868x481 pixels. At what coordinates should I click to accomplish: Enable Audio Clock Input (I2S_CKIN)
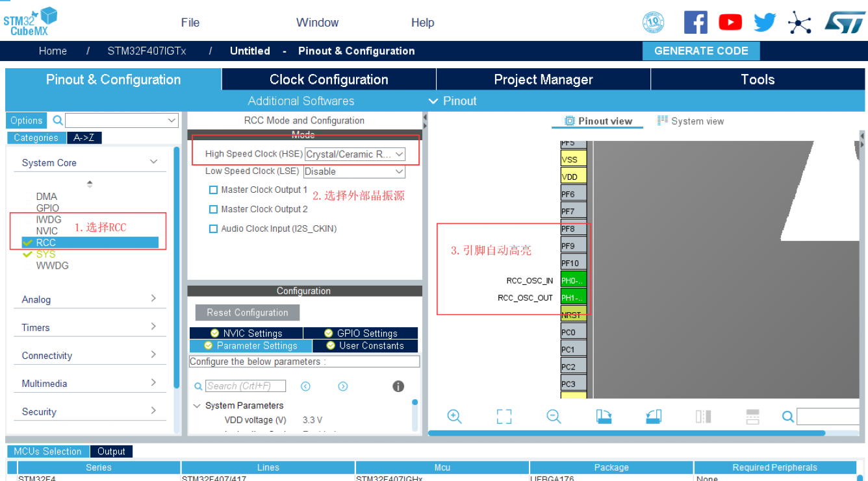(213, 228)
